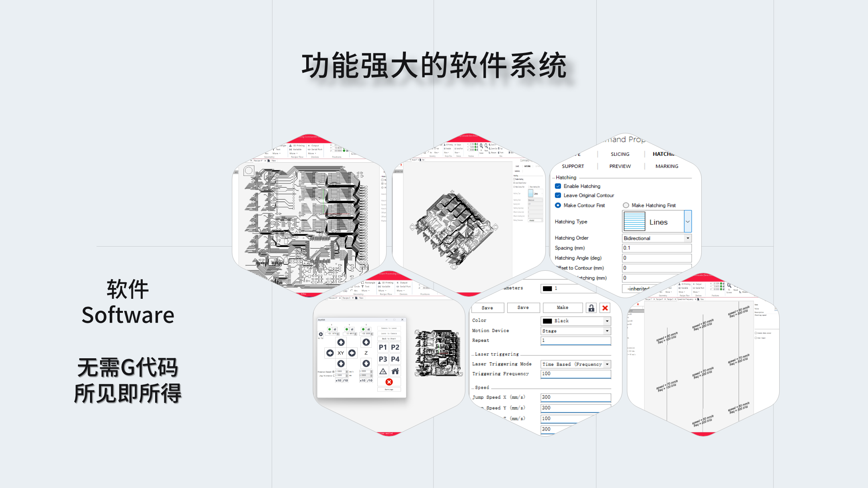Select the Make Hatching First radio button

[626, 205]
